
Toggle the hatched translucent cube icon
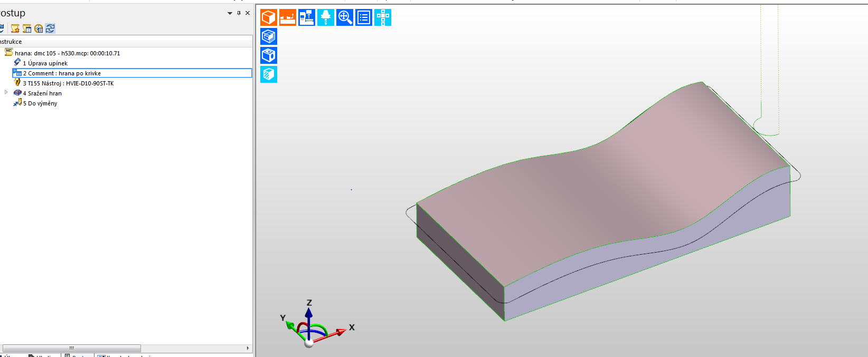(269, 74)
